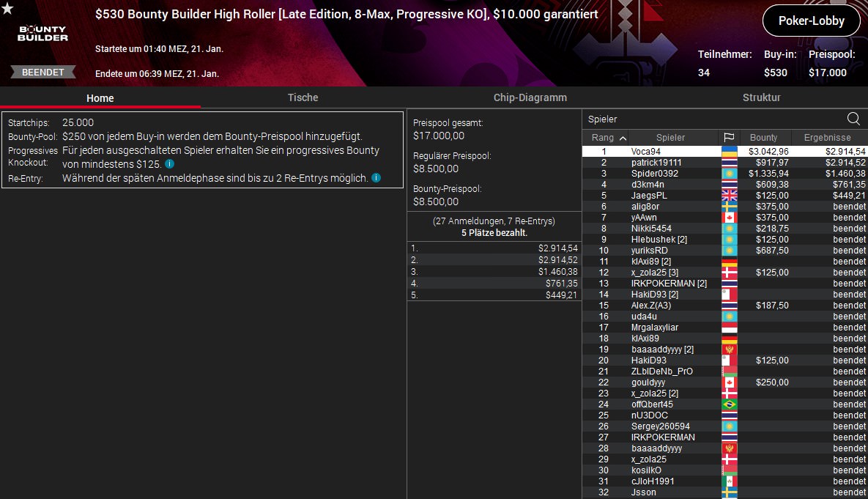Screen dimensions: 868x499
Task: Click the favorite star icon
Action: click(x=7, y=8)
